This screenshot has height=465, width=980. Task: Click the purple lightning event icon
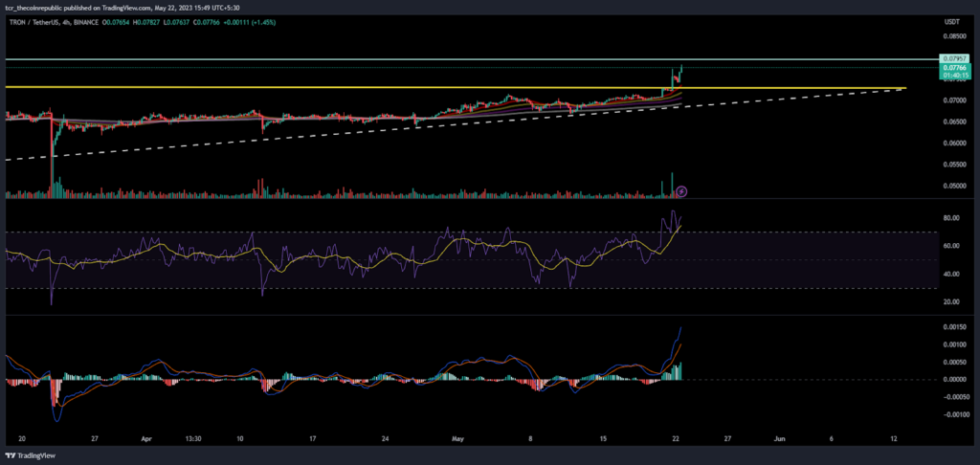click(681, 191)
